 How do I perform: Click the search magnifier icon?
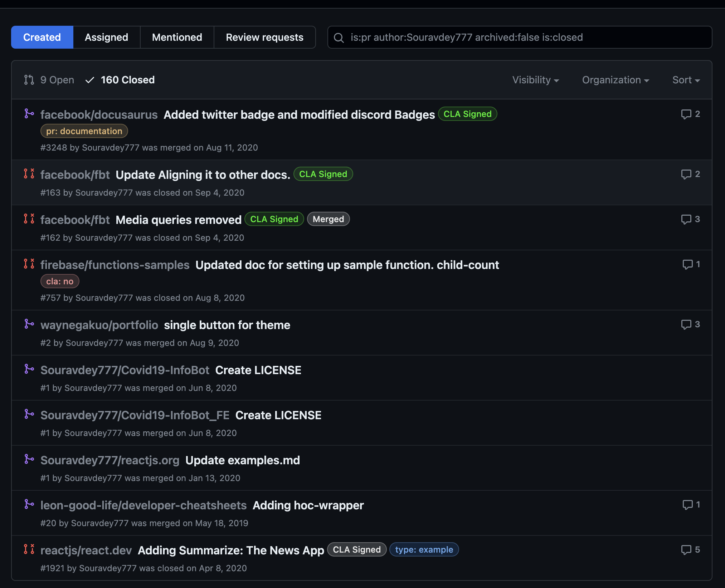pyautogui.click(x=339, y=38)
